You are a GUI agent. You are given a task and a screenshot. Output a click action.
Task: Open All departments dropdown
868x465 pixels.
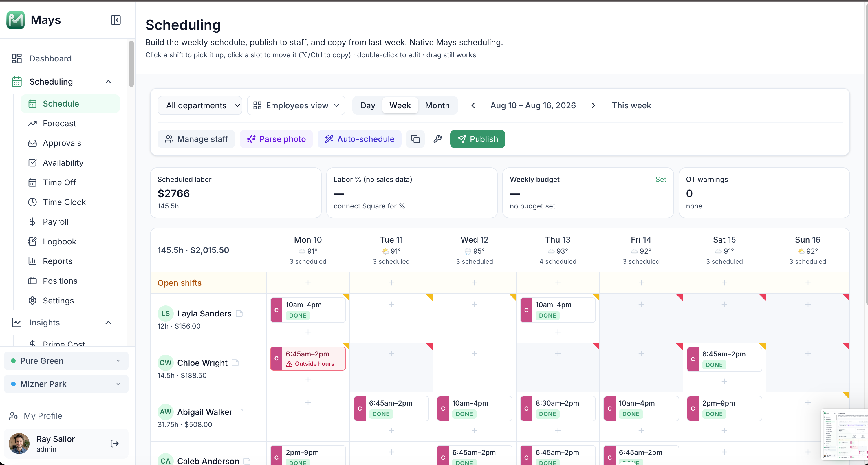tap(200, 105)
